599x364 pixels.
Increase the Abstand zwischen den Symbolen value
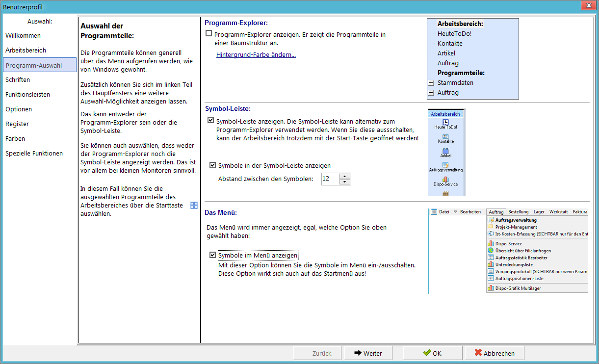point(345,176)
